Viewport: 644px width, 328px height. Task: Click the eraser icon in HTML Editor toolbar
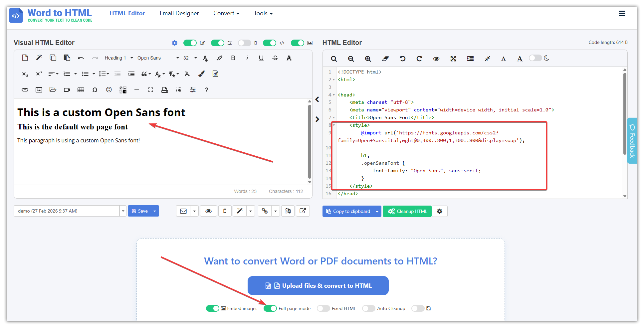pos(385,59)
